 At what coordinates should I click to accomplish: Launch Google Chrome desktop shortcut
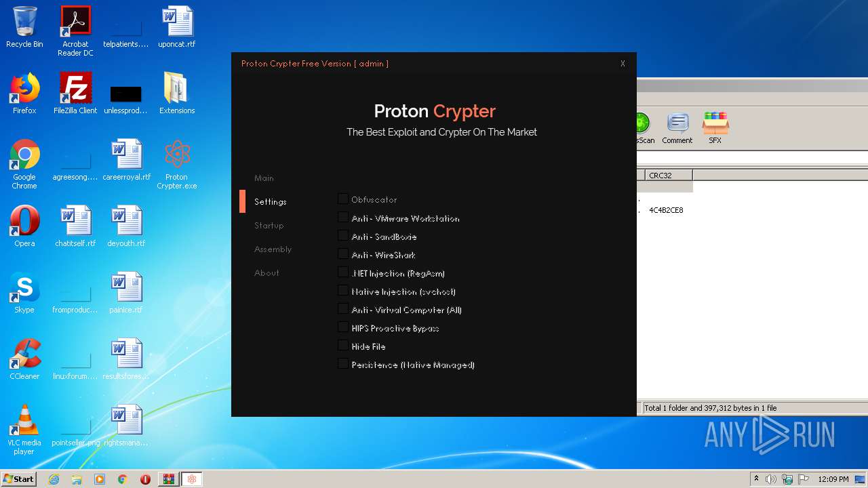pos(24,164)
